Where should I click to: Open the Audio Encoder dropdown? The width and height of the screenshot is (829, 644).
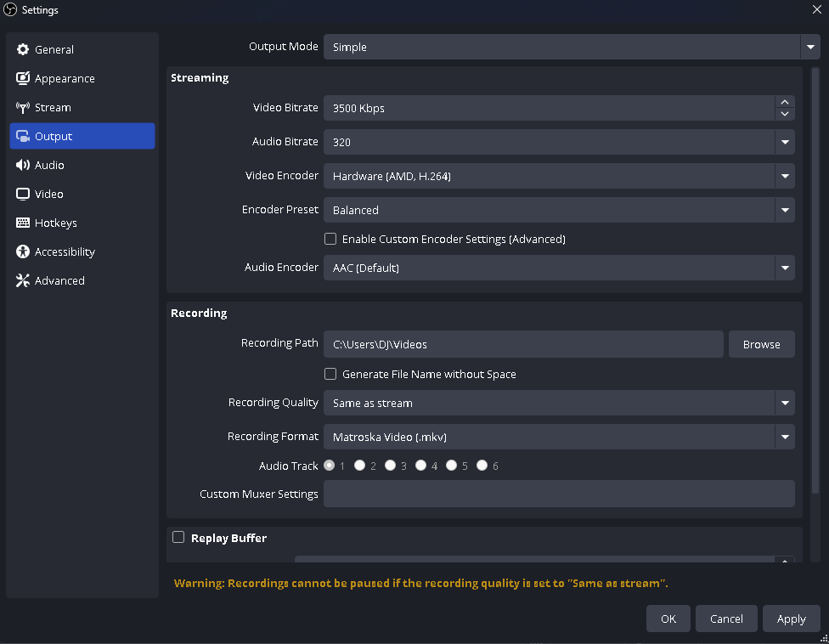tap(559, 268)
